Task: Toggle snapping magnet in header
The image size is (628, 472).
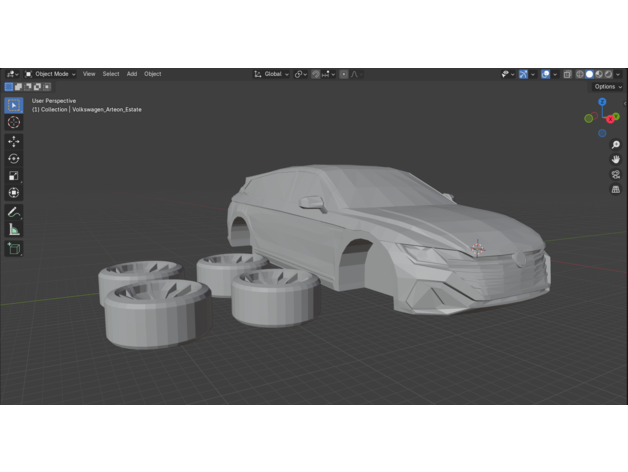Action: click(316, 74)
